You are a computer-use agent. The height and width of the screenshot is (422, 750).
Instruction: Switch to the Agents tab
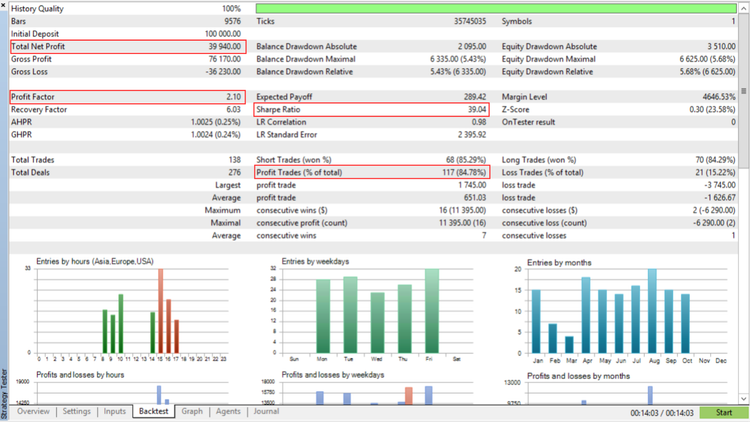point(228,411)
